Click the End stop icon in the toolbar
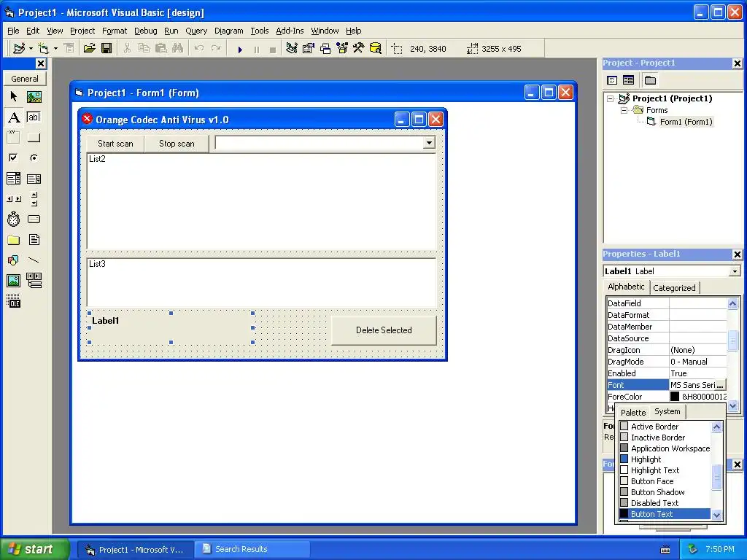Image resolution: width=747 pixels, height=560 pixels. (273, 49)
